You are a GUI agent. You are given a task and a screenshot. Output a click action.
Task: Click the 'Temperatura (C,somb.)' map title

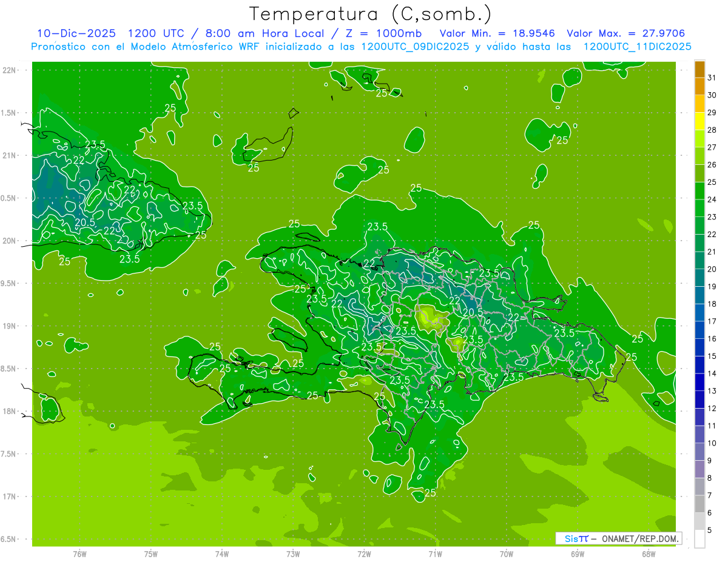371,15
